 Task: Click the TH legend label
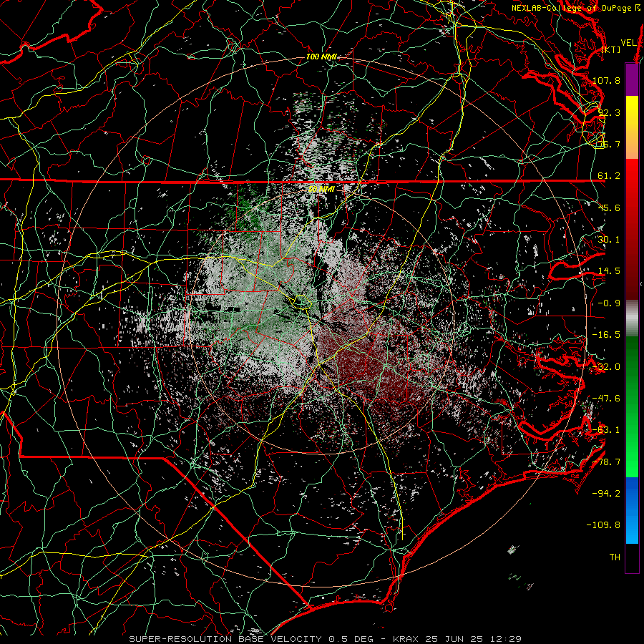point(615,557)
